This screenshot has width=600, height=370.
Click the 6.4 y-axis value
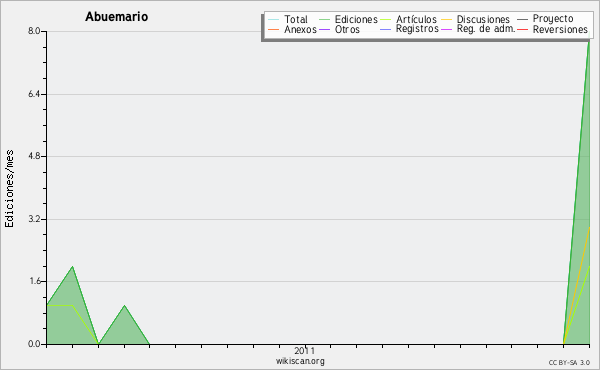[34, 94]
